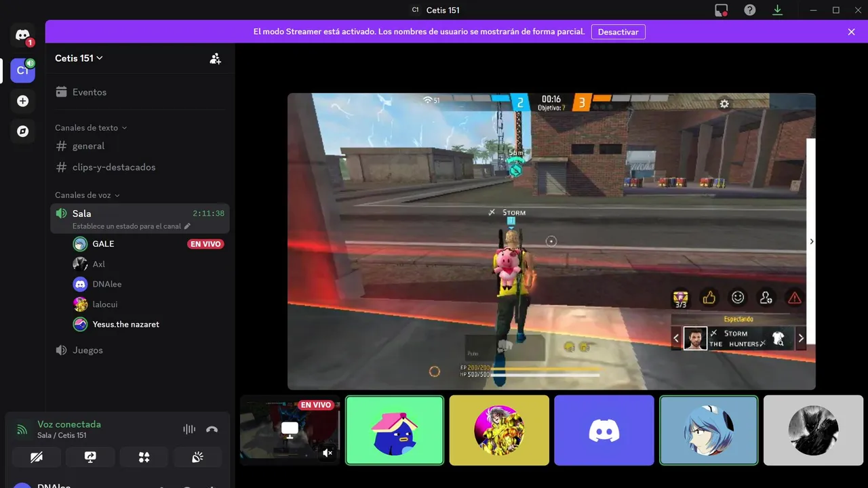Image resolution: width=868 pixels, height=488 pixels.
Task: Select the gray dark-figure avatar tile
Action: [813, 430]
